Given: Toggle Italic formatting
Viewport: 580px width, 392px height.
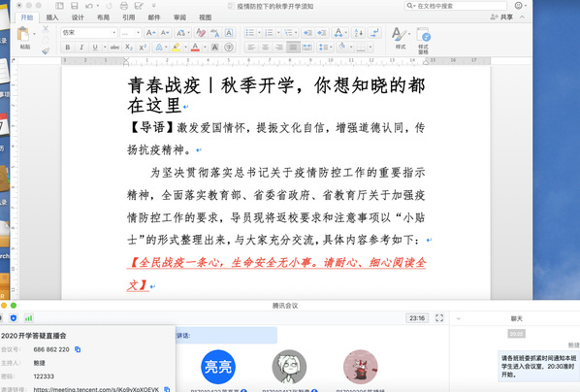Looking at the screenshot, I should (81, 47).
